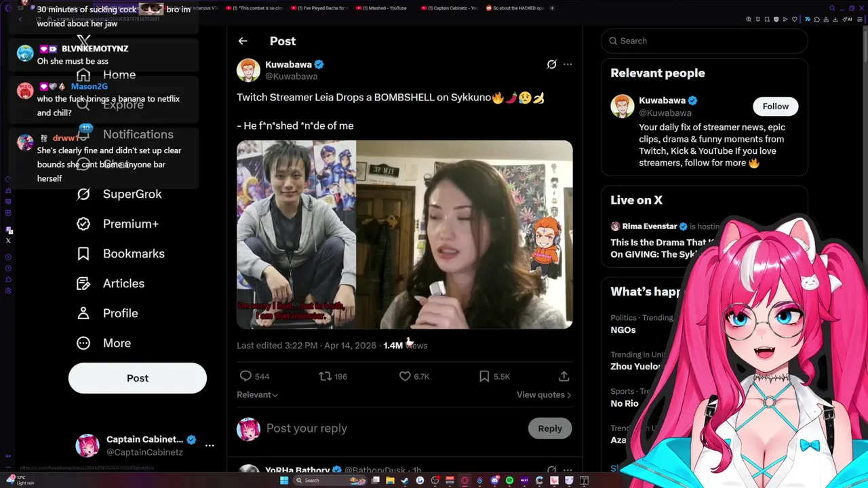The height and width of the screenshot is (488, 868).
Task: Open the weather widget showing Light rain
Action: tap(20, 481)
